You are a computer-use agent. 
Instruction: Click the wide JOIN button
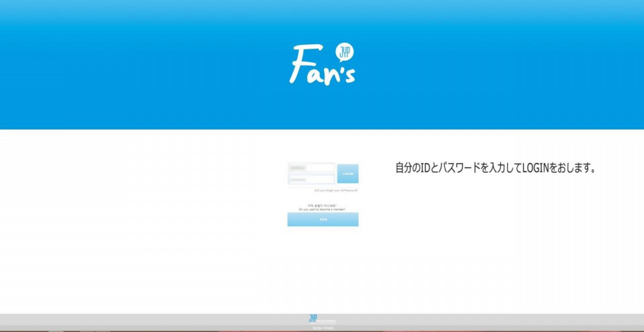[323, 219]
